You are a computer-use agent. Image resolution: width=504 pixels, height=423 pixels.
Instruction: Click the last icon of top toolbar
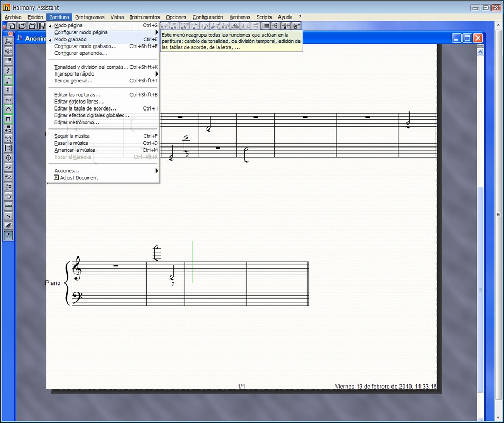coord(296,26)
